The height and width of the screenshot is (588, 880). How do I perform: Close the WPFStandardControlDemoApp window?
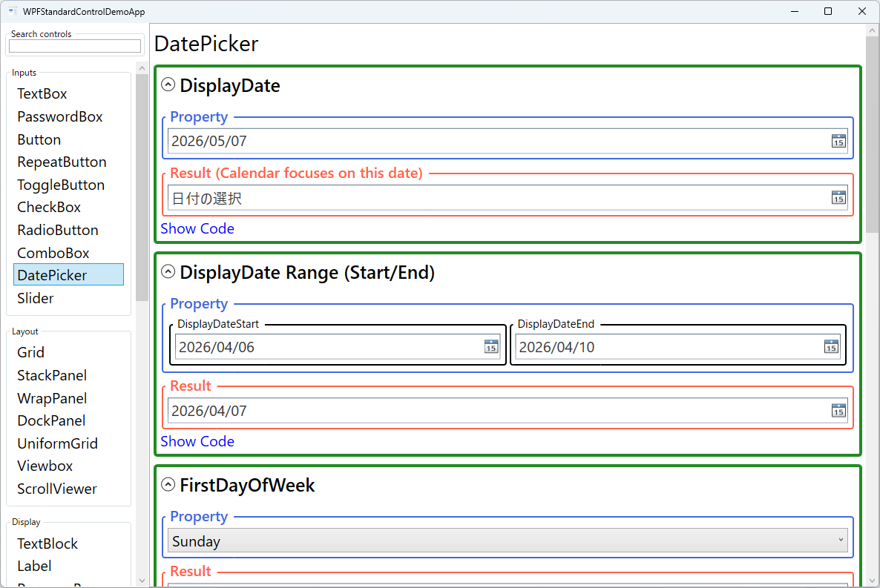(x=862, y=11)
